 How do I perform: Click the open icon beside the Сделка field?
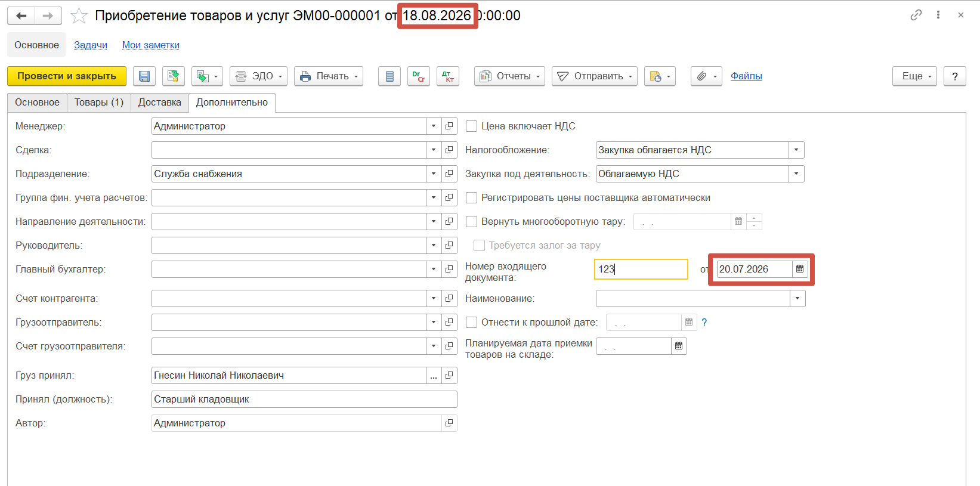pos(449,150)
